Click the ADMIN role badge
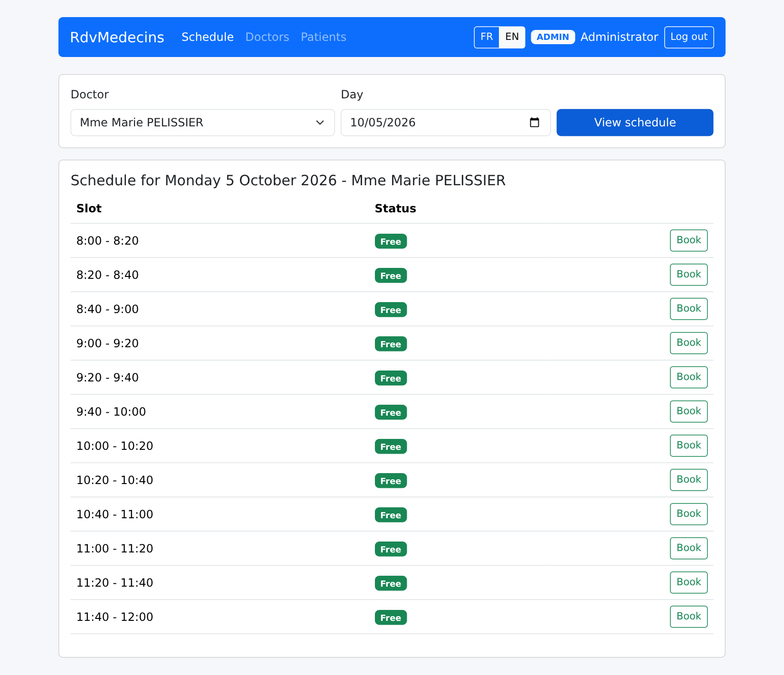This screenshot has width=784, height=675. tap(553, 37)
